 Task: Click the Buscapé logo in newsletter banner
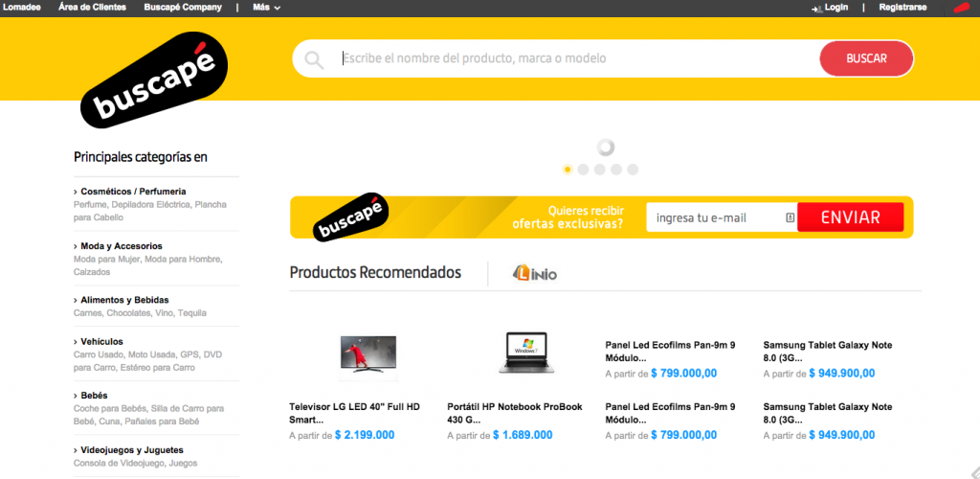[350, 217]
